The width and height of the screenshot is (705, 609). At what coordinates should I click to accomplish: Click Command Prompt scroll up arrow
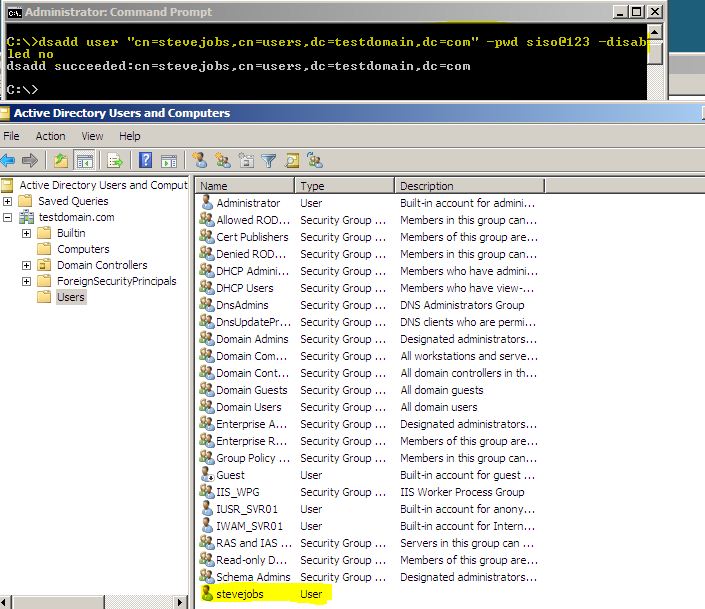[655, 32]
